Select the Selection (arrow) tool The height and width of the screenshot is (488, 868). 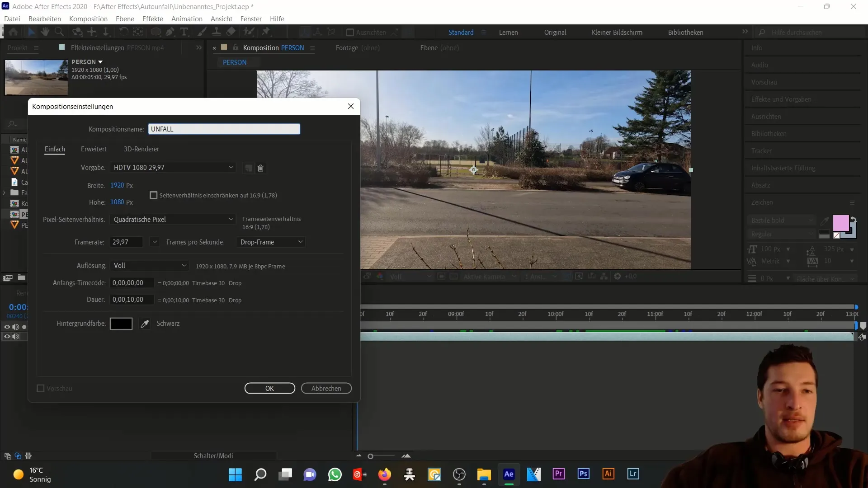click(x=31, y=32)
